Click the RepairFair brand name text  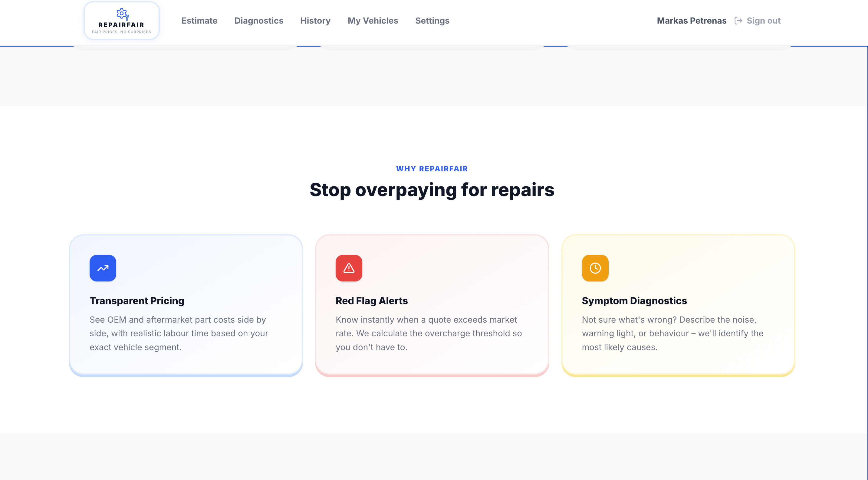(x=121, y=25)
